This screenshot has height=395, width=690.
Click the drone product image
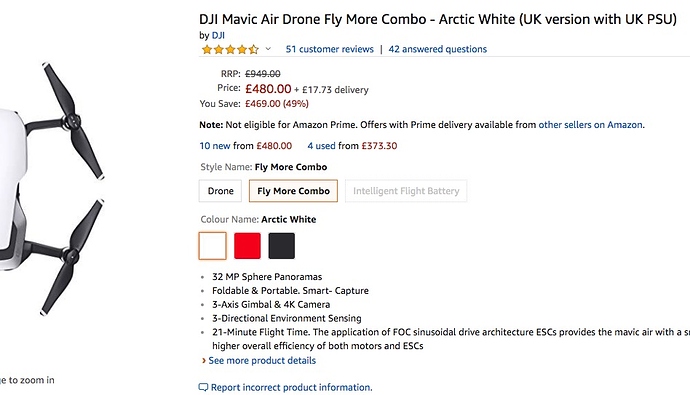pos(52,189)
